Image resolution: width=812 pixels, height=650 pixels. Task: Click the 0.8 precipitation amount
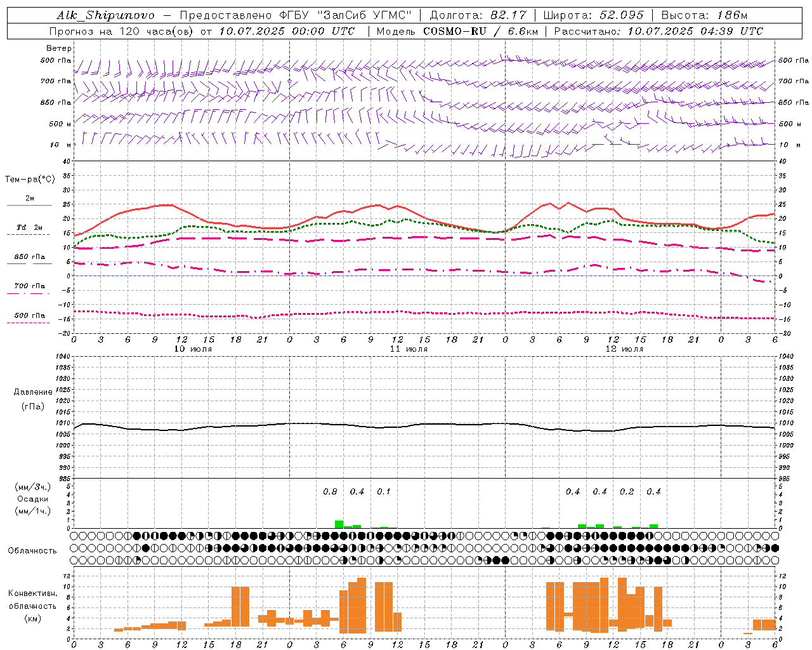330,491
